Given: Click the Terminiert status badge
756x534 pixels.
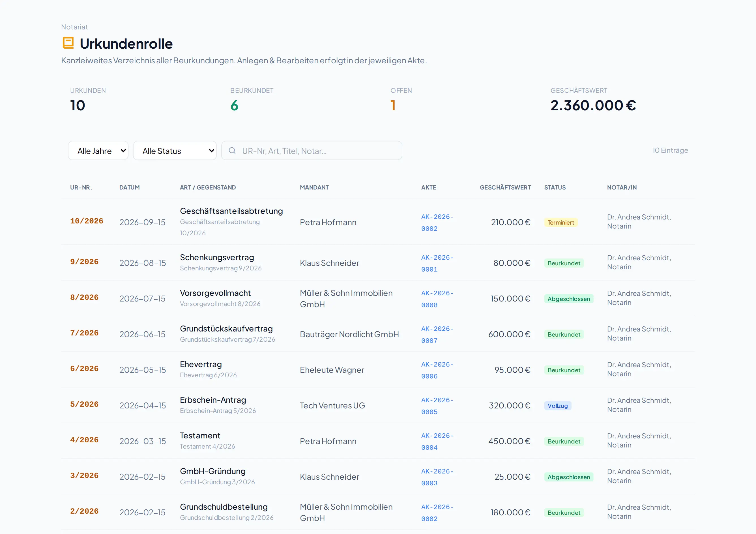Looking at the screenshot, I should tap(561, 223).
